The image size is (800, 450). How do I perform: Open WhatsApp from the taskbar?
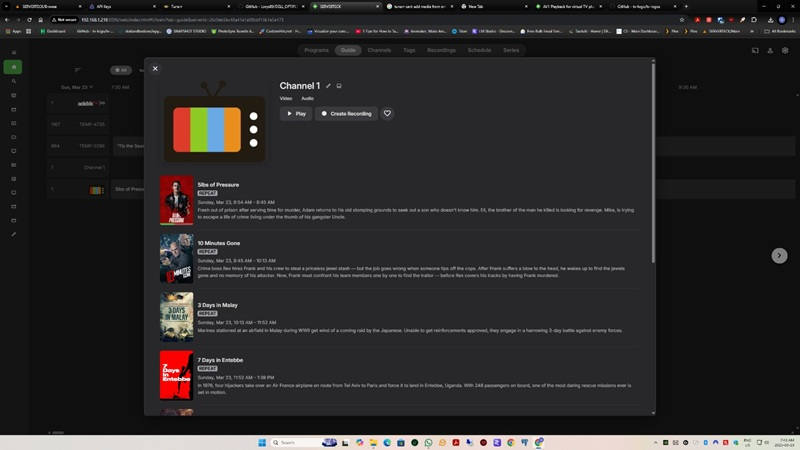[429, 442]
